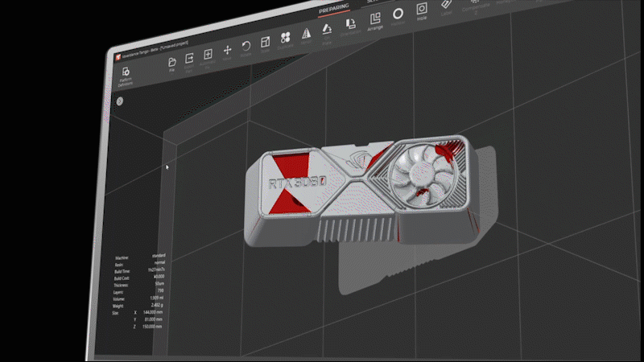Click the Arrange tool
Screen dimensions: 644x362
[x=374, y=19]
